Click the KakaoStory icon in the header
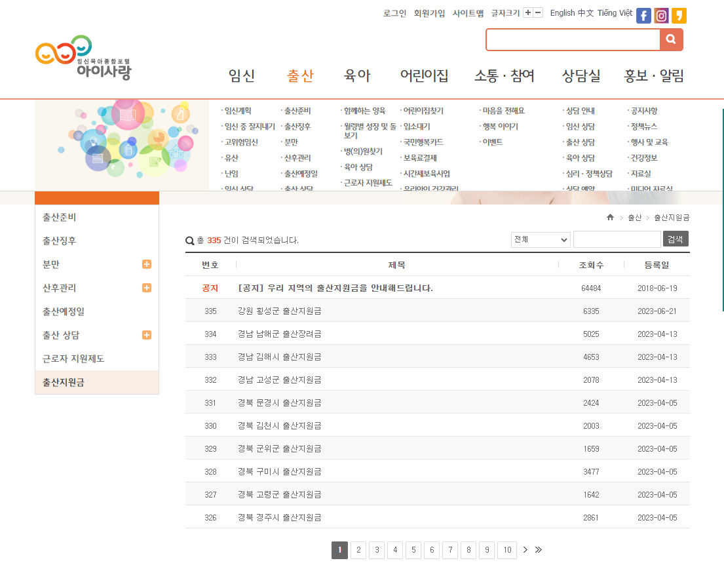This screenshot has height=588, width=724. 679,15
